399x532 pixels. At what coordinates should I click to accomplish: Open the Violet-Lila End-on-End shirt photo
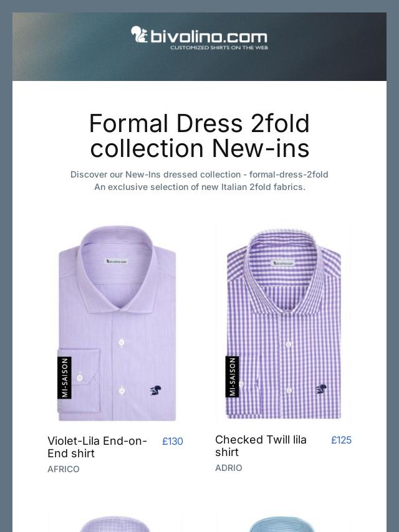coord(116,323)
